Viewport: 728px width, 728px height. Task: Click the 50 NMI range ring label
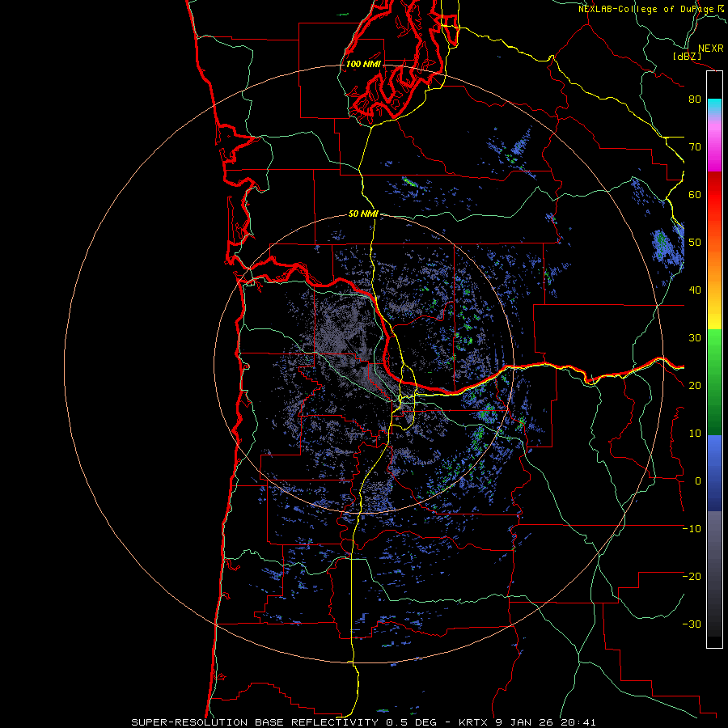(363, 214)
